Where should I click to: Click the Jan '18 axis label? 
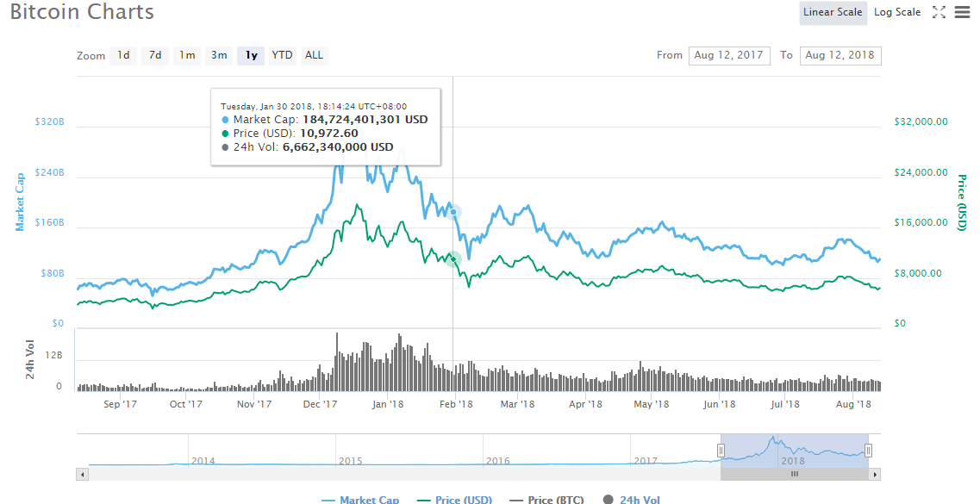click(x=388, y=404)
